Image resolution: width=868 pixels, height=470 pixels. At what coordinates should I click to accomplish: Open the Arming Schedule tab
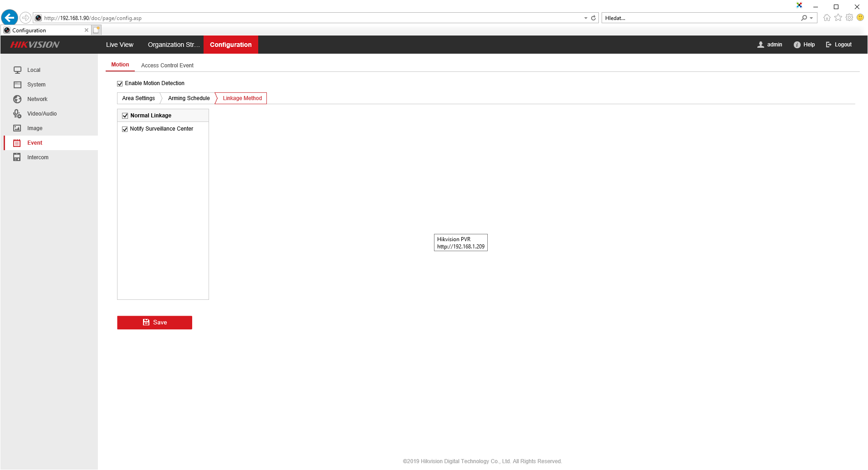189,98
